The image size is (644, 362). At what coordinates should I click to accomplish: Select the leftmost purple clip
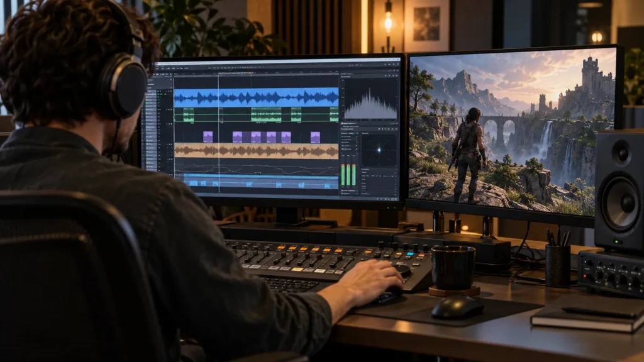pos(208,136)
